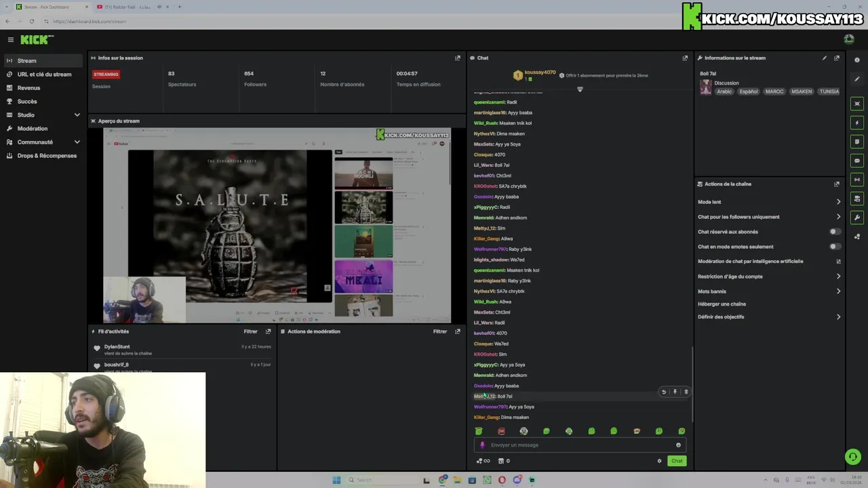Open Filtrer in Actions de modération

440,331
